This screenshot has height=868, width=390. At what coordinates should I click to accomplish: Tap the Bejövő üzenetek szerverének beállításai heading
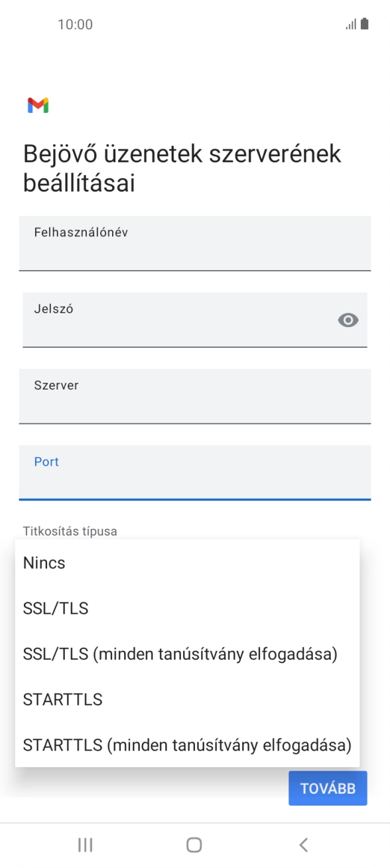point(181,167)
